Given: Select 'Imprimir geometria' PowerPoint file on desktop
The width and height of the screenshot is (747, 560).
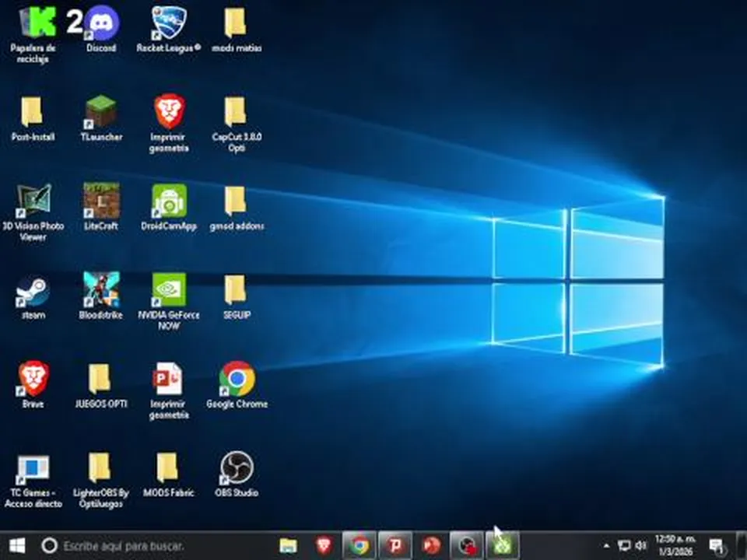Looking at the screenshot, I should point(169,390).
